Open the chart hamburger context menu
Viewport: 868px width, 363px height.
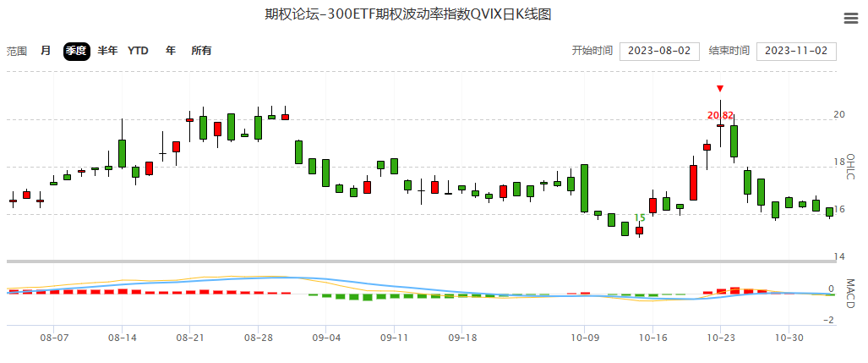pyautogui.click(x=851, y=19)
